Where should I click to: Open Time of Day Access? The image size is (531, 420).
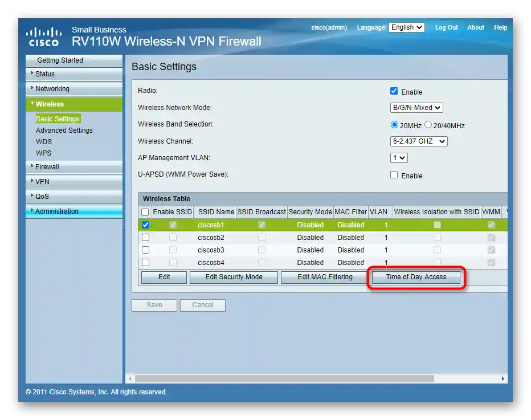click(x=416, y=277)
